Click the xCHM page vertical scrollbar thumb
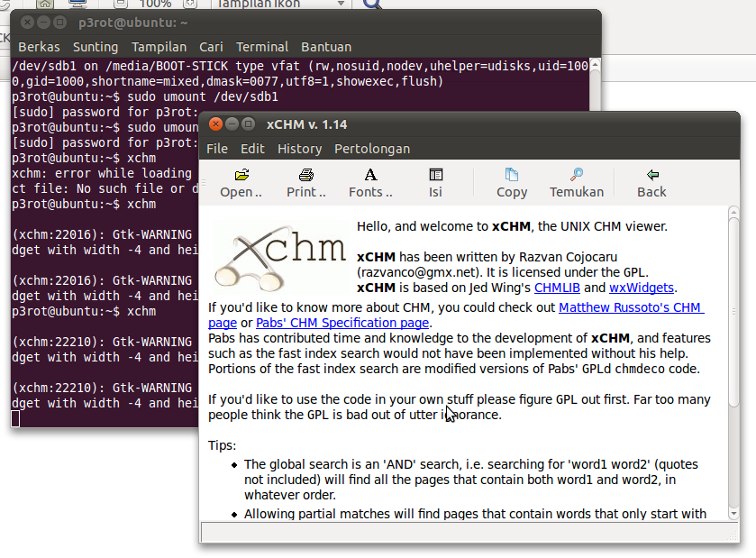The height and width of the screenshot is (558, 756). tap(733, 313)
